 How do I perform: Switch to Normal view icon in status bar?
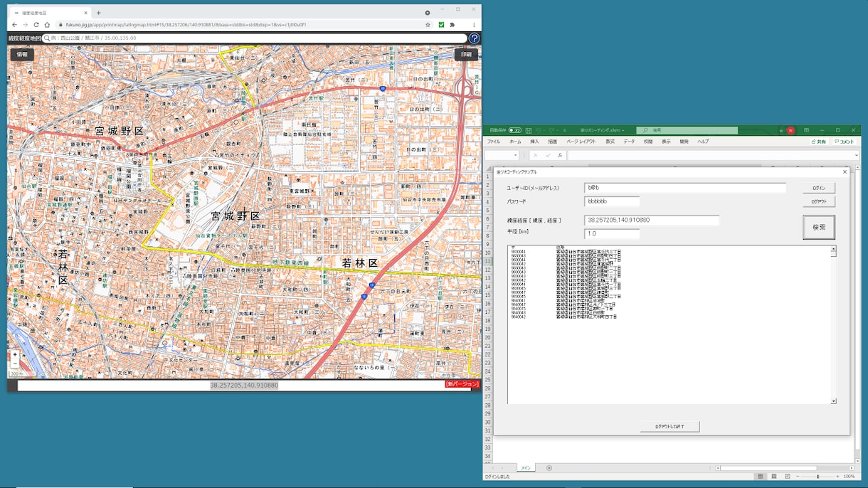pyautogui.click(x=760, y=477)
